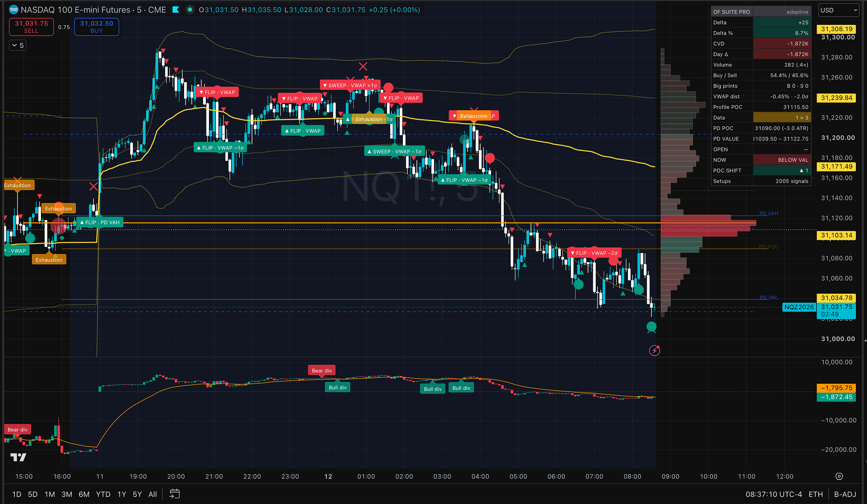The height and width of the screenshot is (504, 867).
Task: Click the green market status dot
Action: (x=190, y=10)
